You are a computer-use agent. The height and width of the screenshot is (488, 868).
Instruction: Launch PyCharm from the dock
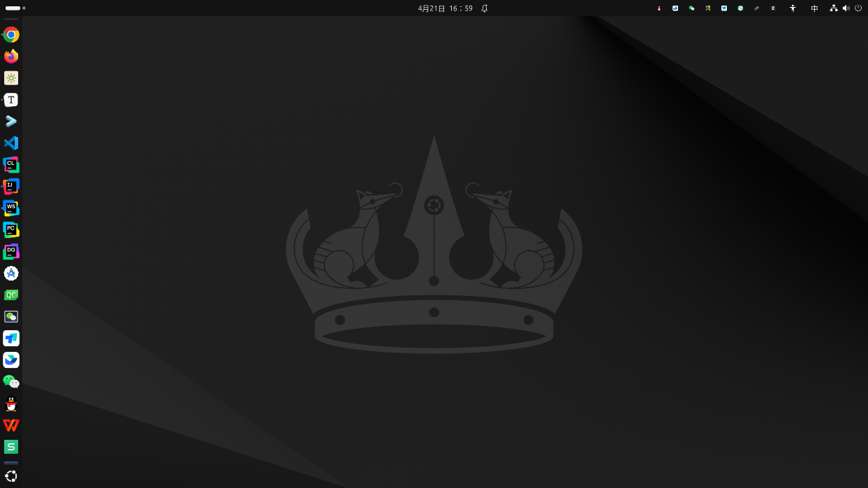click(x=11, y=230)
